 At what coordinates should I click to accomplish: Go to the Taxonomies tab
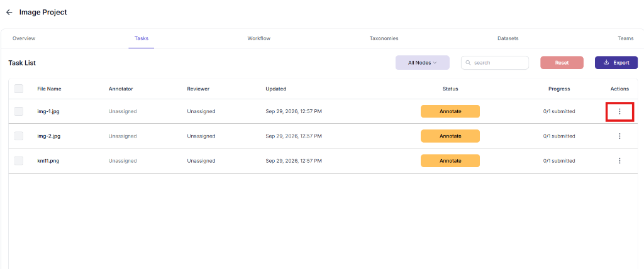[384, 38]
